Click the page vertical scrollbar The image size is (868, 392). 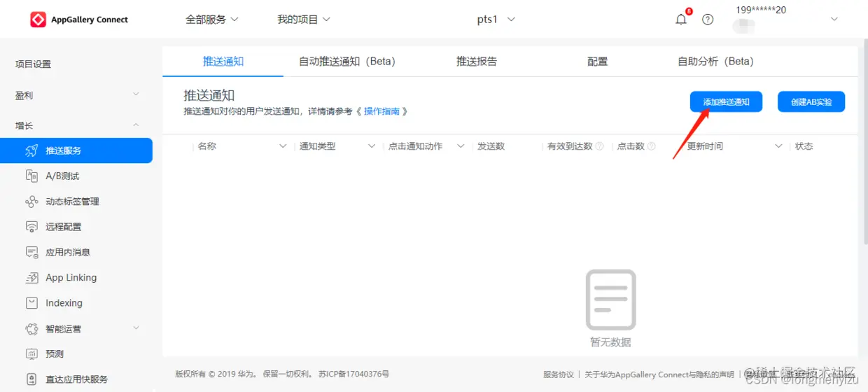[864, 140]
